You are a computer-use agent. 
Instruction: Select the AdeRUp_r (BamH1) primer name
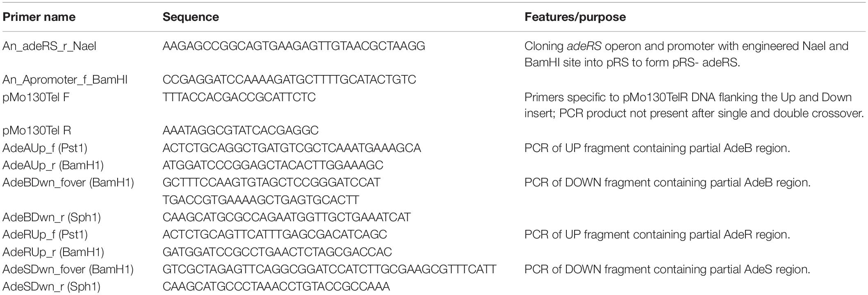(53, 252)
